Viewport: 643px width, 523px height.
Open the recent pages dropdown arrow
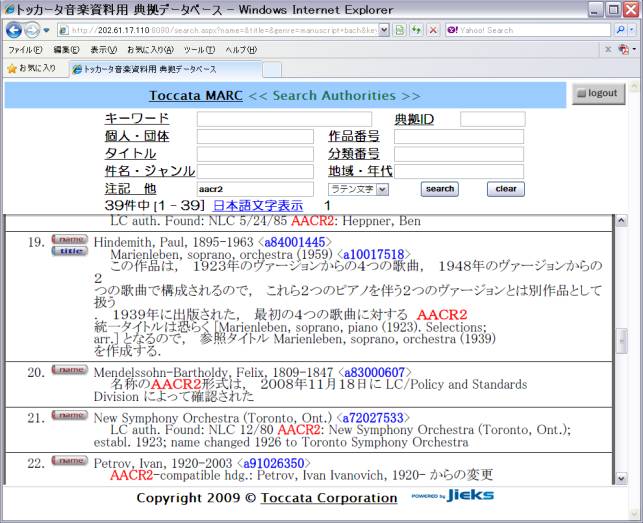pos(46,30)
